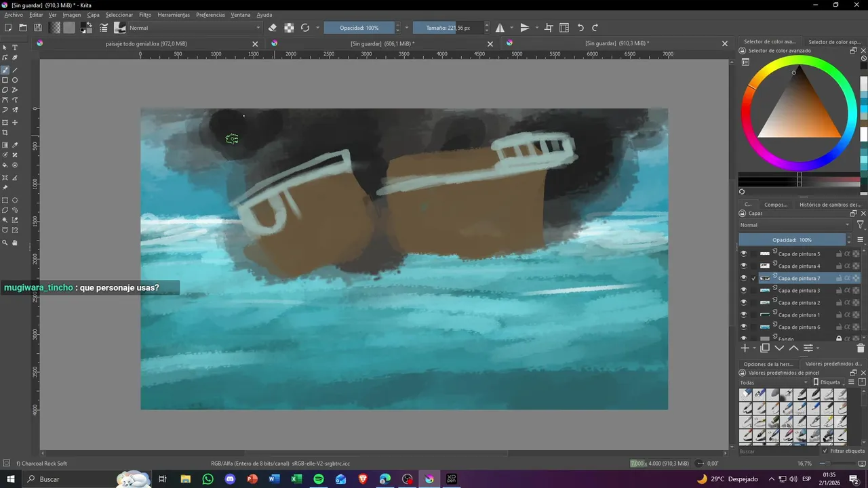Viewport: 868px width, 488px height.
Task: Select the Pan hand tool
Action: (15, 243)
